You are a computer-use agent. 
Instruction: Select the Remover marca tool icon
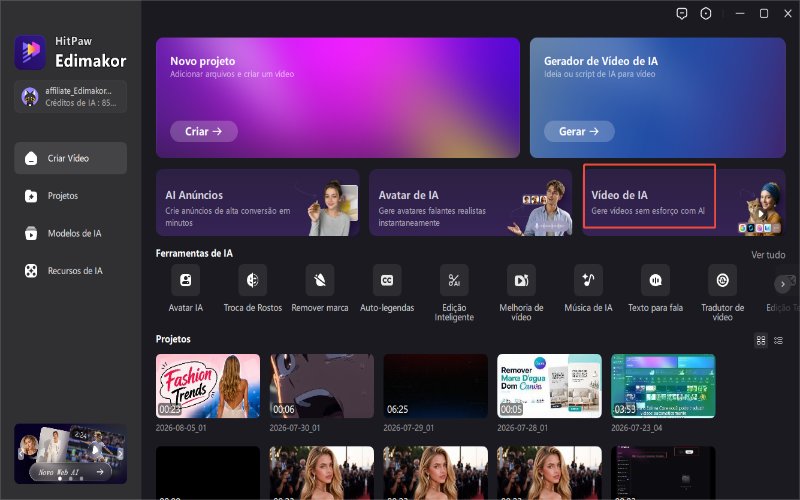tap(320, 280)
